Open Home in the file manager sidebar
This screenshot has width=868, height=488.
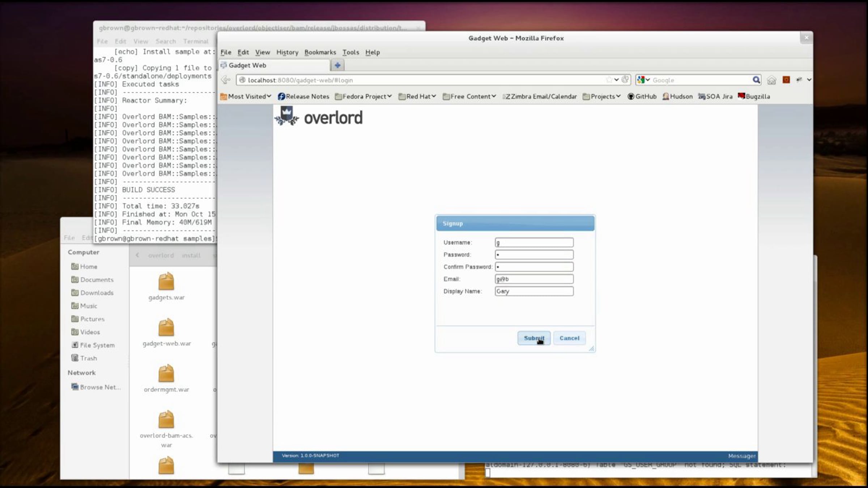pos(84,266)
